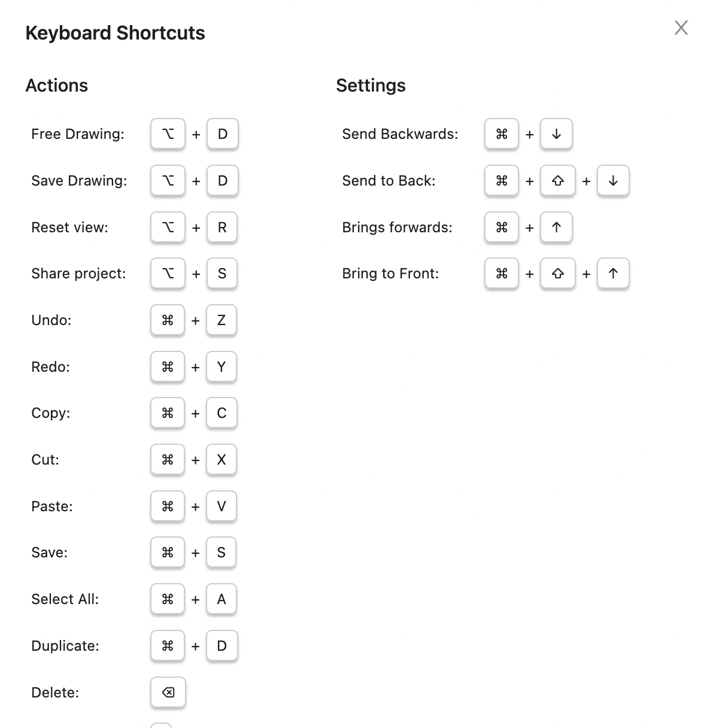The height and width of the screenshot is (728, 704).
Task: Click the down arrow key for Send Backwards
Action: click(556, 134)
